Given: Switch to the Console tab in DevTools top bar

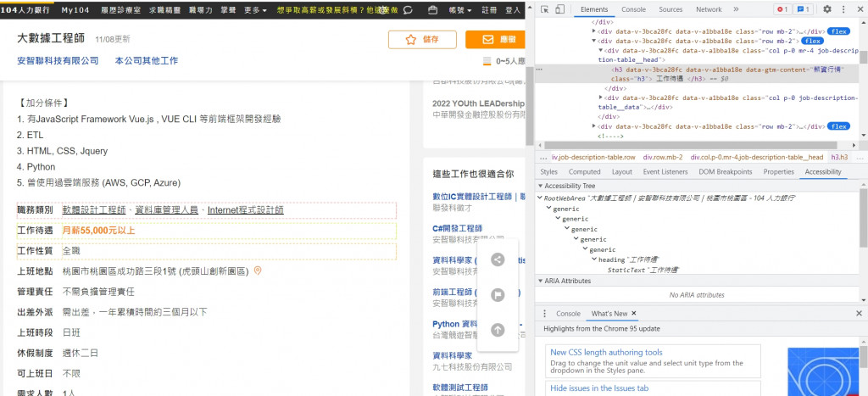Looking at the screenshot, I should click(x=633, y=9).
